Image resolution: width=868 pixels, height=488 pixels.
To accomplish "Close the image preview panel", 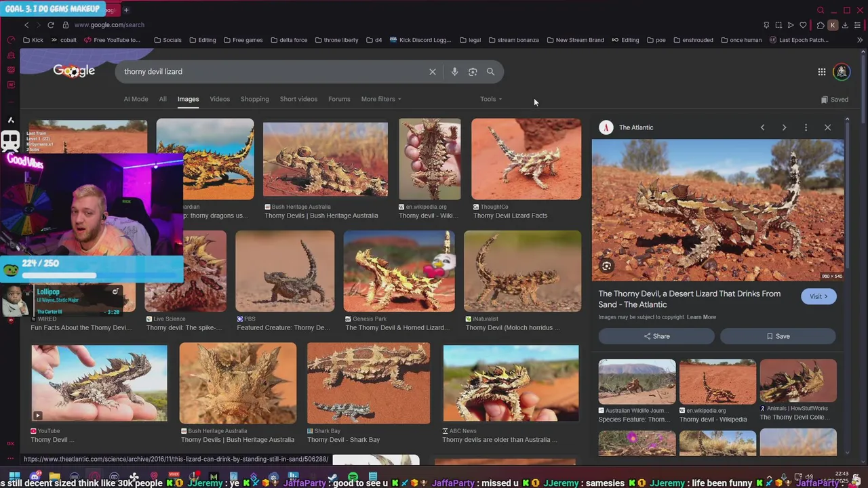I will click(x=827, y=127).
